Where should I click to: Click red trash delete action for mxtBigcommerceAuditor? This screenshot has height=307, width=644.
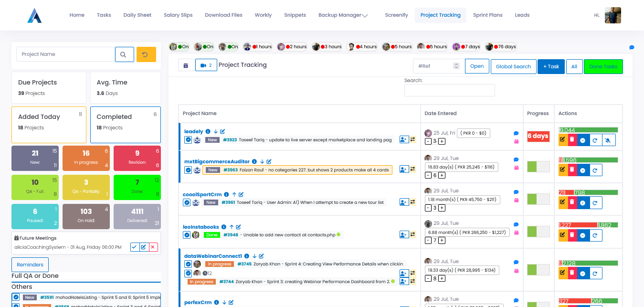[572, 170]
